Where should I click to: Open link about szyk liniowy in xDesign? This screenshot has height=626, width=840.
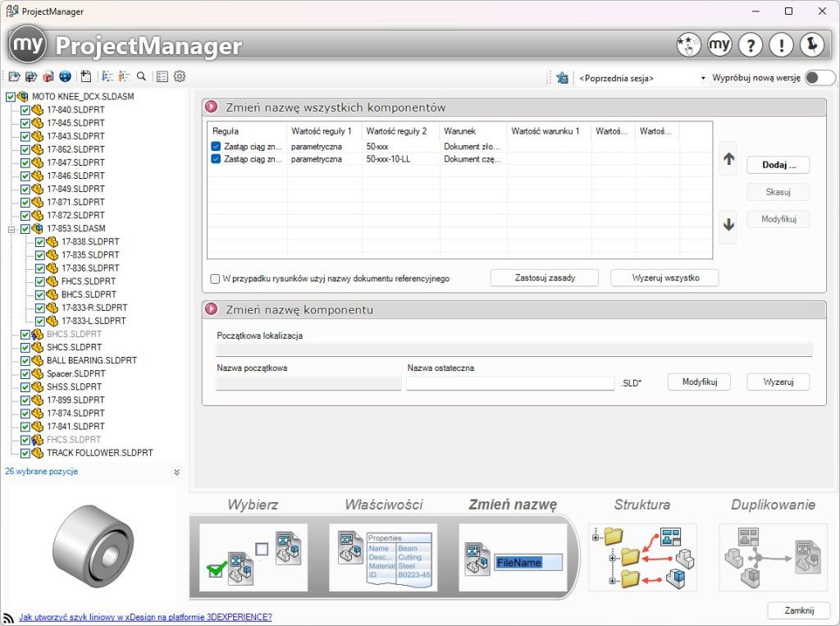145,617
